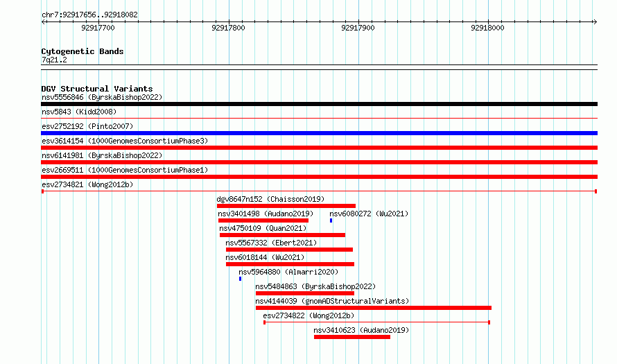Open the nsv5843 (Kidd2008) label

(79, 112)
